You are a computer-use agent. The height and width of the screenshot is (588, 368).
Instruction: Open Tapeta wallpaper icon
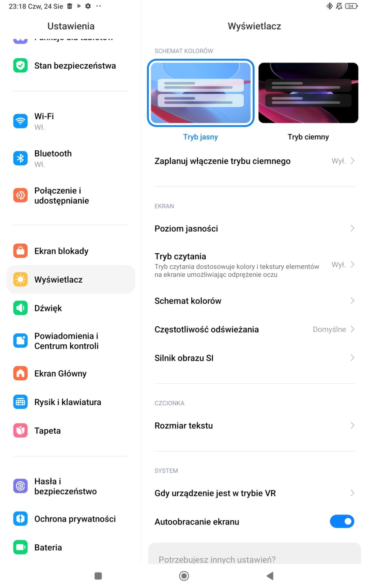20,430
